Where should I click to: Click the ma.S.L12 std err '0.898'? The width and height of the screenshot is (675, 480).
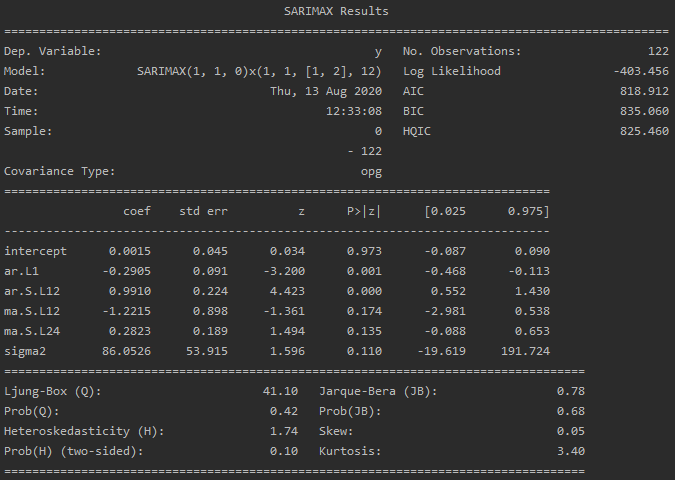(210, 311)
